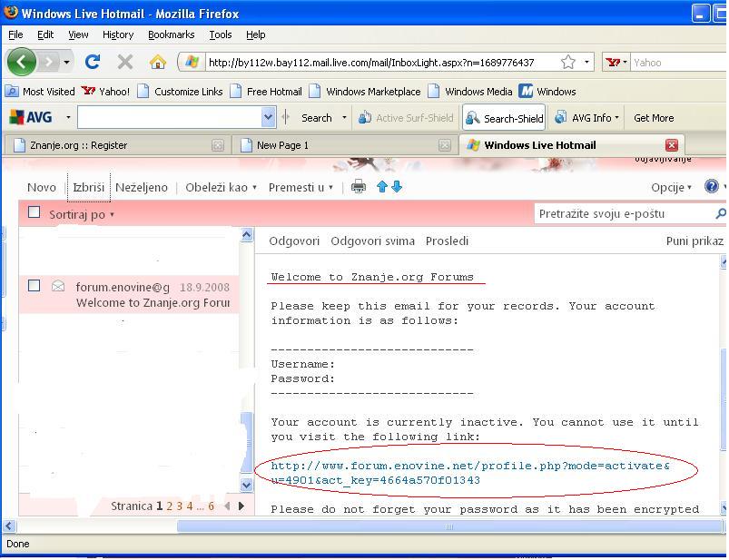This screenshot has height=560, width=729.
Task: Reload the page with the refresh icon
Action: [x=92, y=62]
